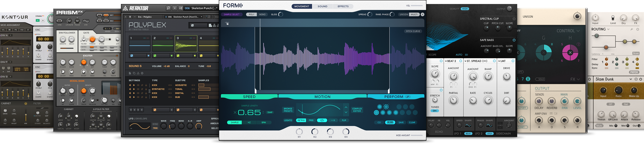Click the Slam Dunk Ratio knob
Image resolution: width=644 pixels, height=149 pixels.
(618, 90)
